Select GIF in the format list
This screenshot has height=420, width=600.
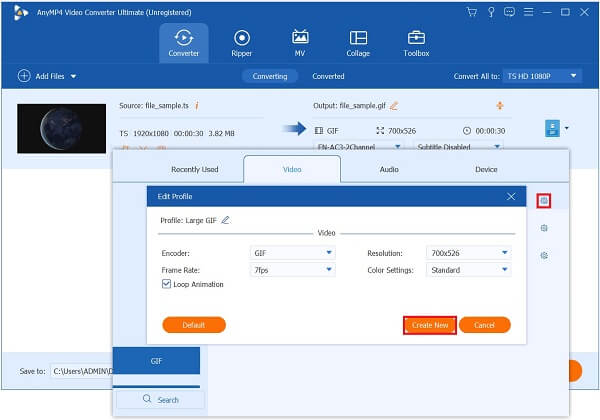click(x=156, y=361)
